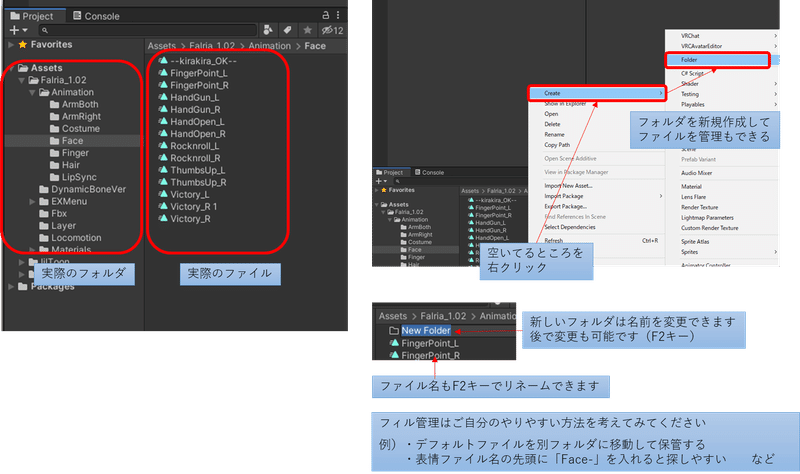The height and width of the screenshot is (474, 800).
Task: Select the Rocknroll_R animation clip
Action: (x=189, y=158)
